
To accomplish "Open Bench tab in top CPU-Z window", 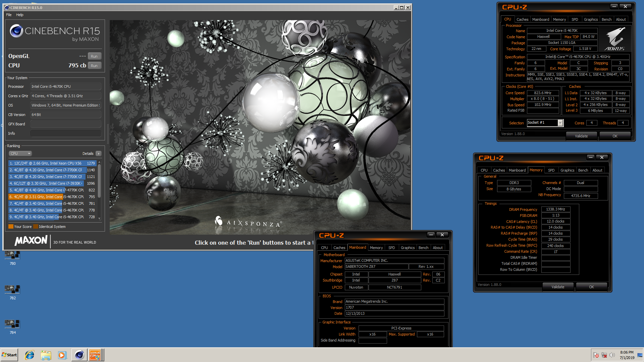I will tap(606, 19).
